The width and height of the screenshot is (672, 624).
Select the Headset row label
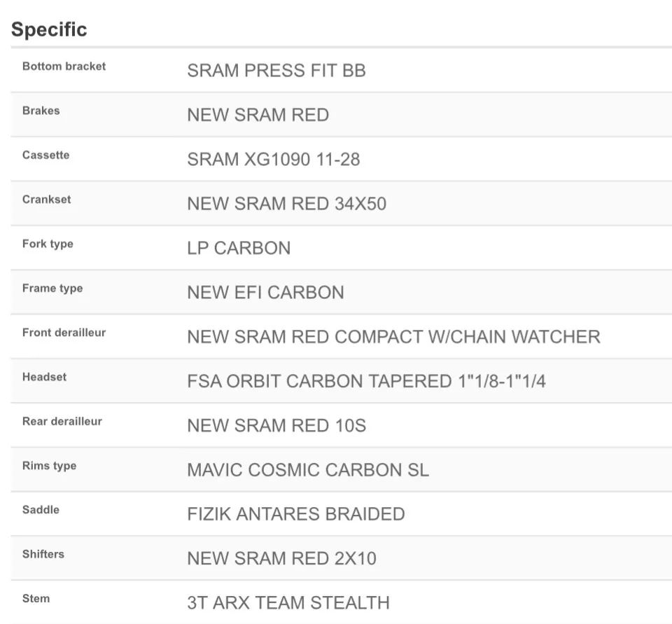click(44, 377)
